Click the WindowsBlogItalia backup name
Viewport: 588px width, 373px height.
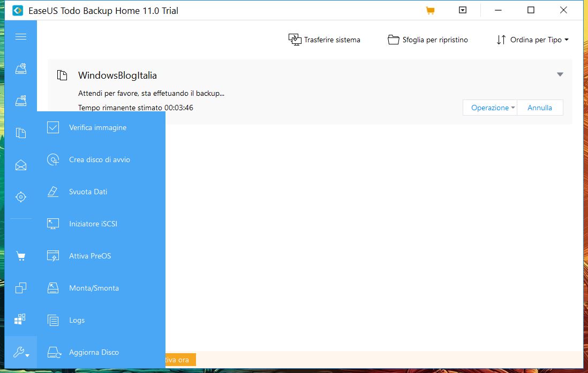point(117,75)
